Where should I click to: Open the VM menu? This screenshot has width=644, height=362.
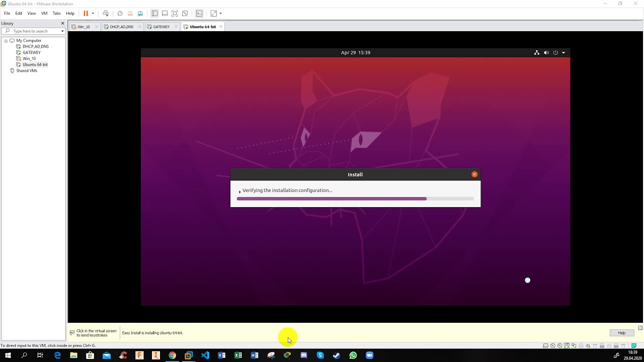(44, 14)
